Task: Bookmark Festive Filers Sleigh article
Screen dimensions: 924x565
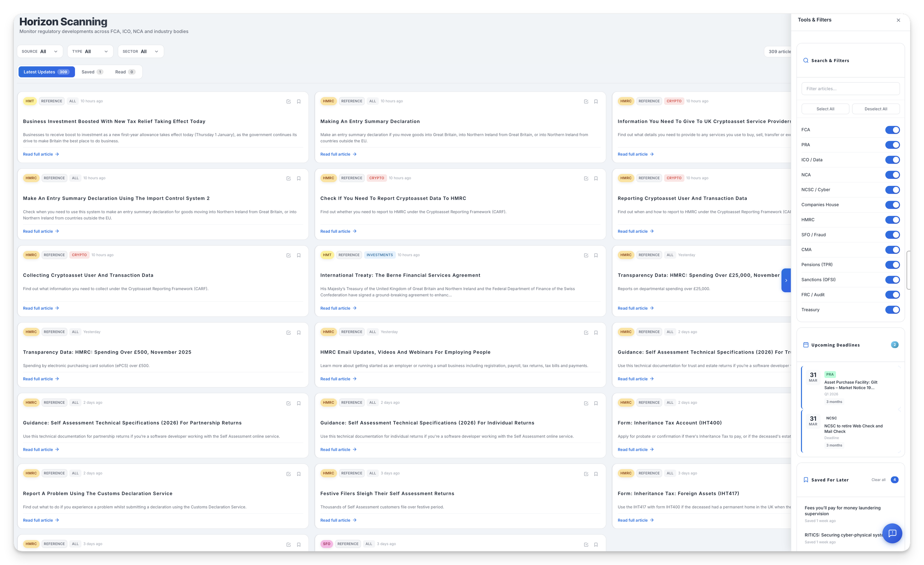Action: coord(596,474)
